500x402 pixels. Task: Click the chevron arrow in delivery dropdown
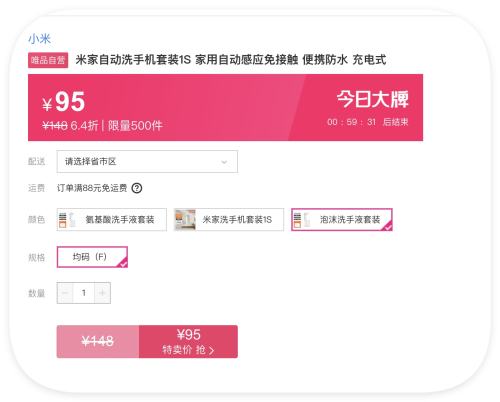(224, 162)
